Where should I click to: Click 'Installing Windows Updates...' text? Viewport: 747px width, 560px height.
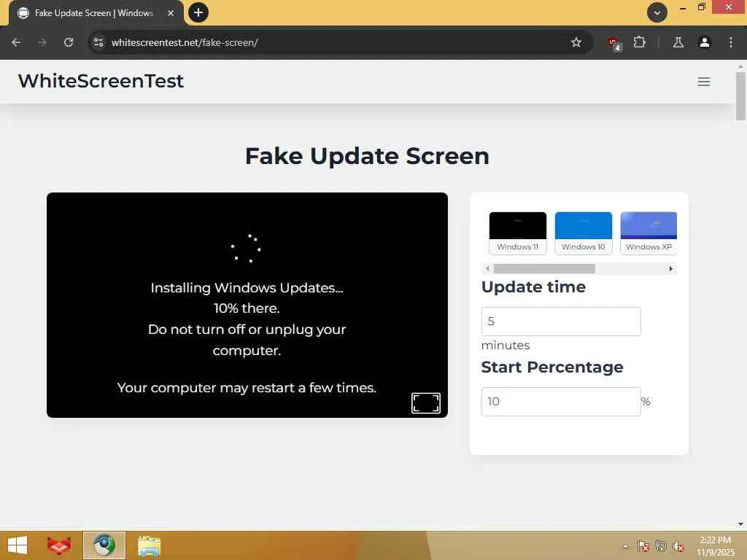click(247, 287)
